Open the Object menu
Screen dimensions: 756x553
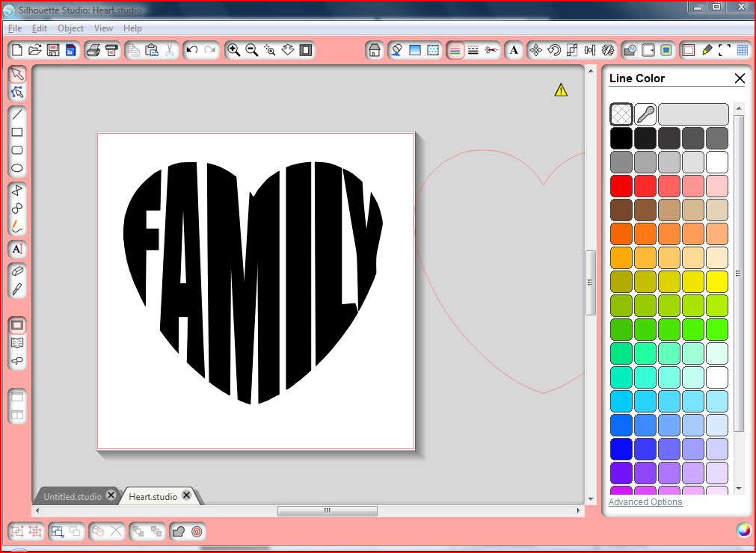pyautogui.click(x=70, y=28)
